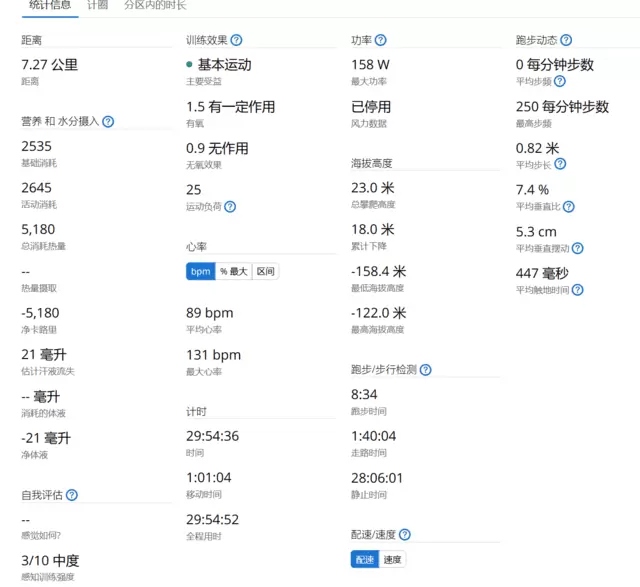
Task: Open the 分区内的时长 tab
Action: click(155, 5)
